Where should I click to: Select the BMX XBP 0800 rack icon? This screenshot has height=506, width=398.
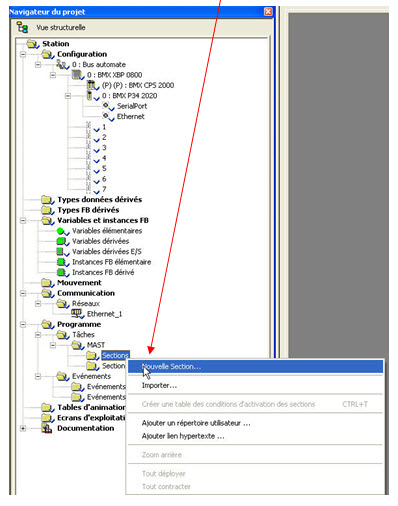click(x=77, y=75)
